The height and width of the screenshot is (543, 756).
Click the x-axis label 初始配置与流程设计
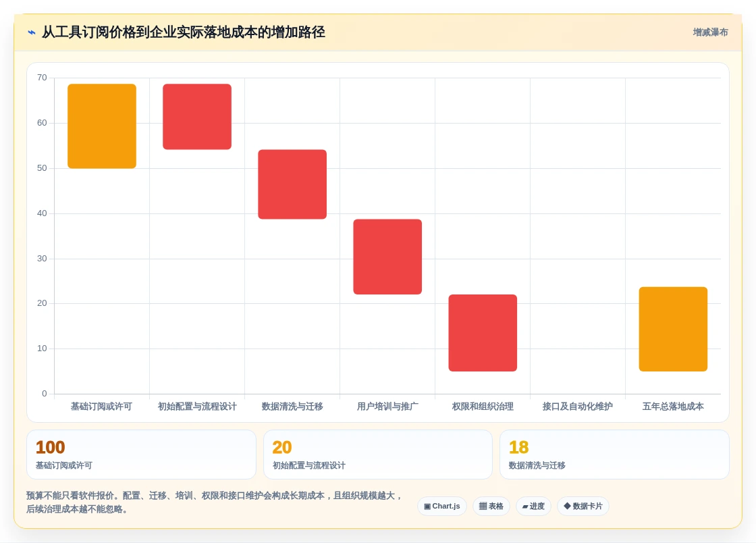[x=197, y=407]
